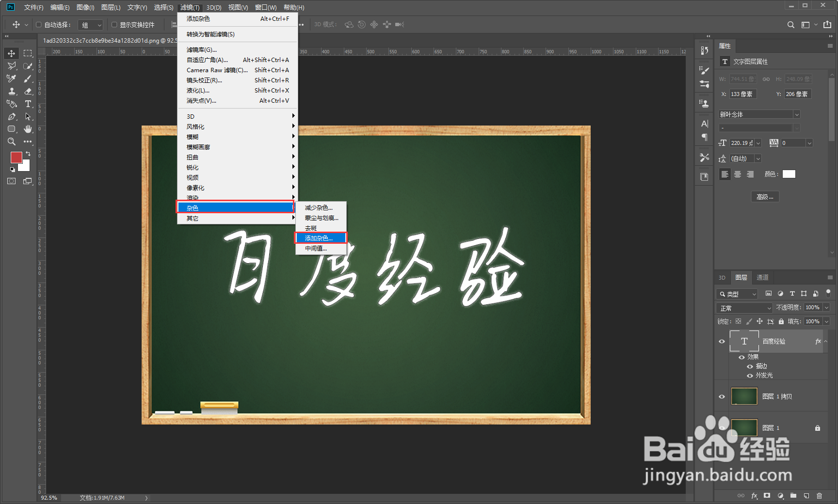
Task: Enable the 显示变换控件 checkbox
Action: tap(114, 24)
